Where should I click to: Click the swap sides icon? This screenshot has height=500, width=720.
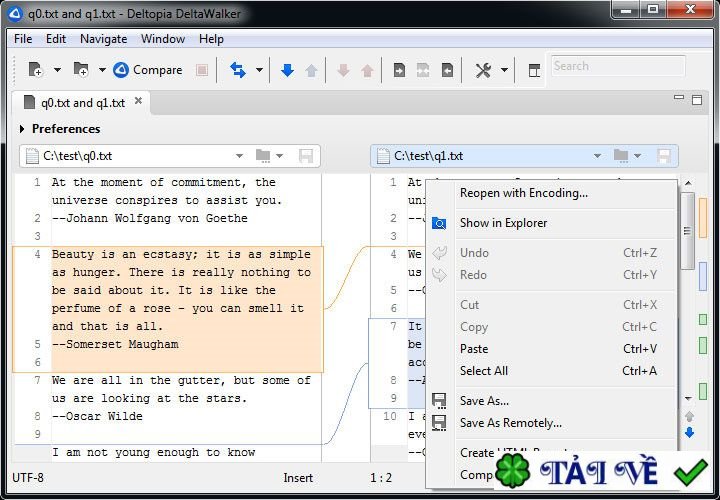click(x=238, y=70)
